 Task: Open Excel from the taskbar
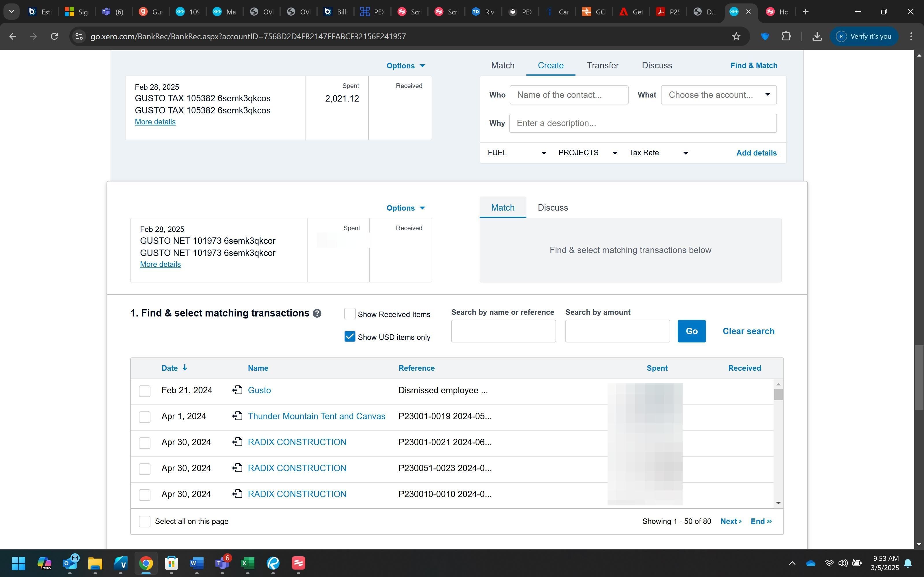click(x=247, y=563)
